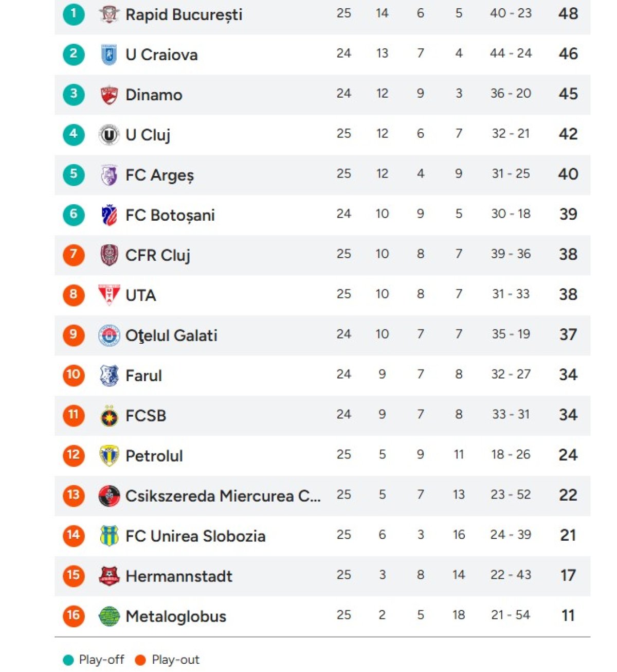Click the position 16 rank badge
This screenshot has height=672, width=617.
coord(74,616)
